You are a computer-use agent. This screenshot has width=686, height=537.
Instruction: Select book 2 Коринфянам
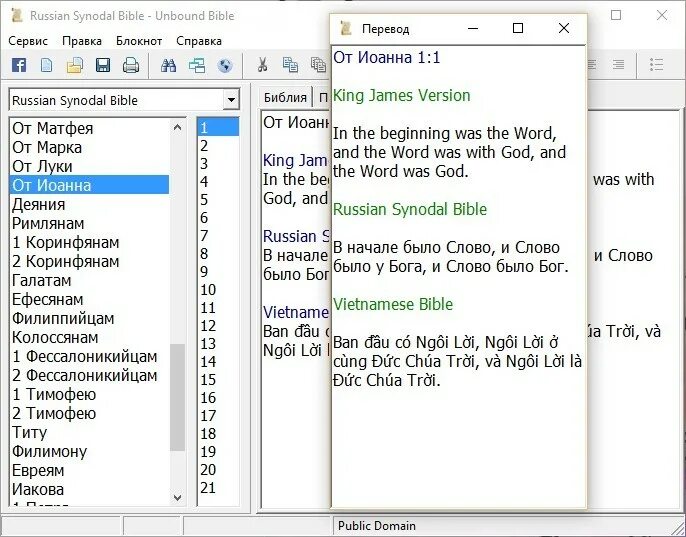click(x=89, y=261)
